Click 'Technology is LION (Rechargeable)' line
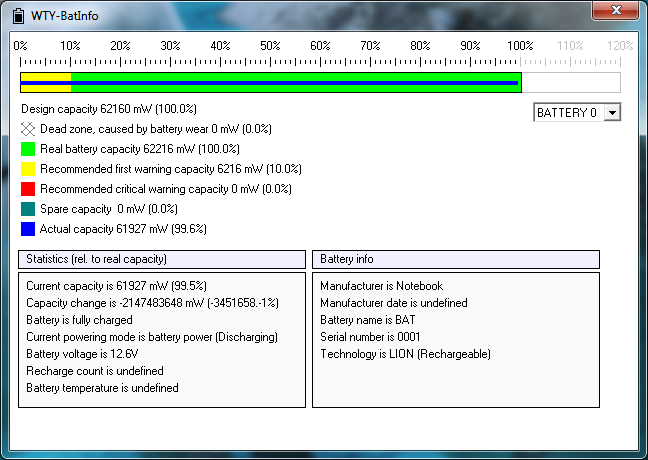This screenshot has width=648, height=460. 405,354
